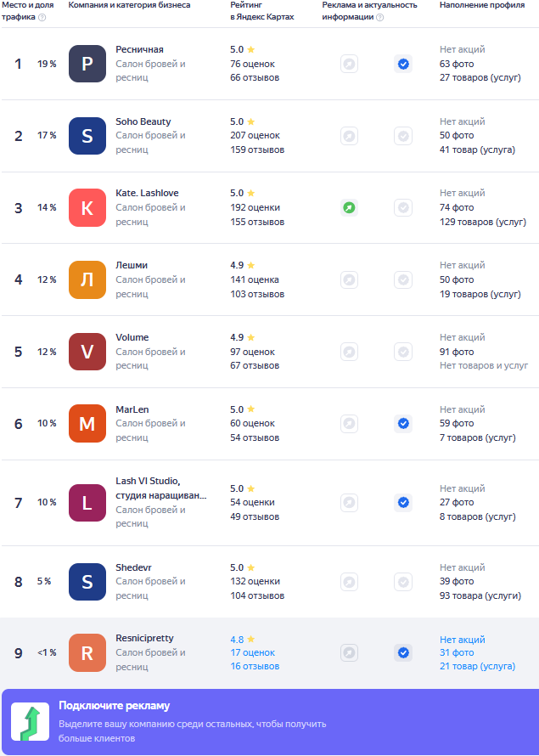Click the blue 'Нет акций' link for Resnicipretty

pyautogui.click(x=463, y=640)
